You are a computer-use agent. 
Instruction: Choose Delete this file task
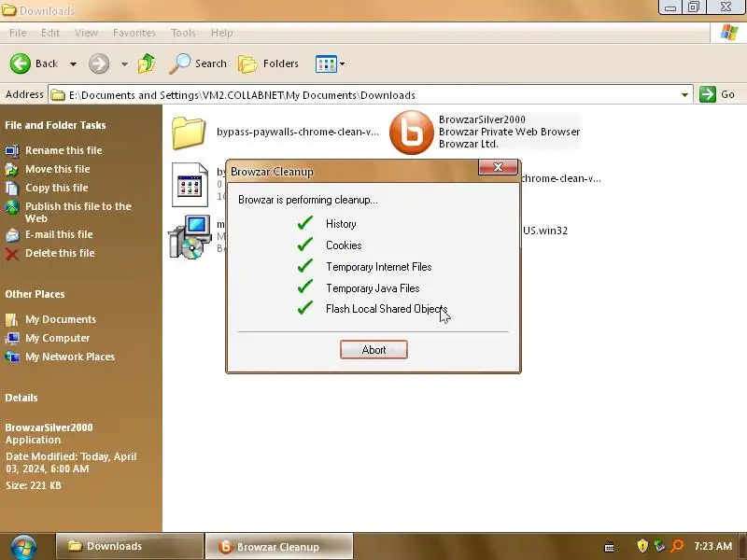pyautogui.click(x=60, y=253)
